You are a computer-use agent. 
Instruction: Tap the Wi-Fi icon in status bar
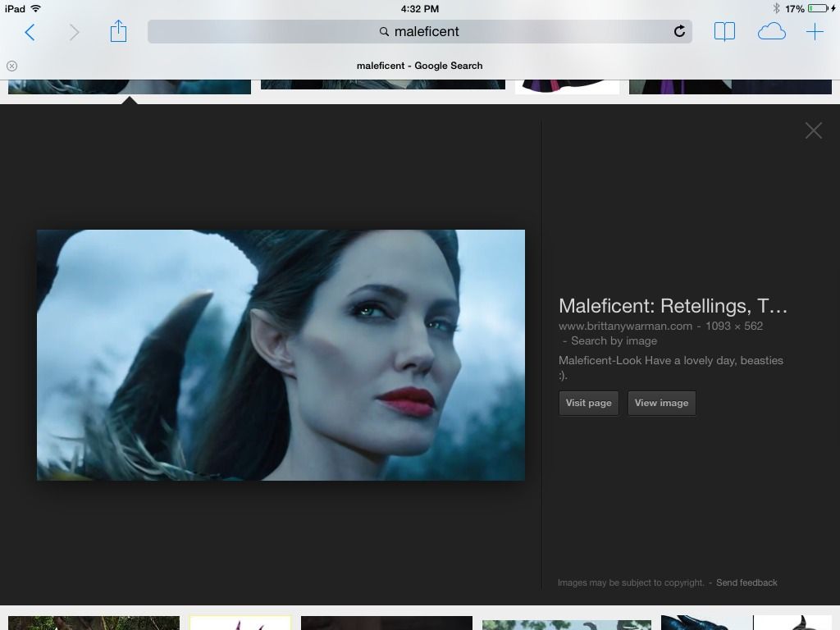pos(36,8)
